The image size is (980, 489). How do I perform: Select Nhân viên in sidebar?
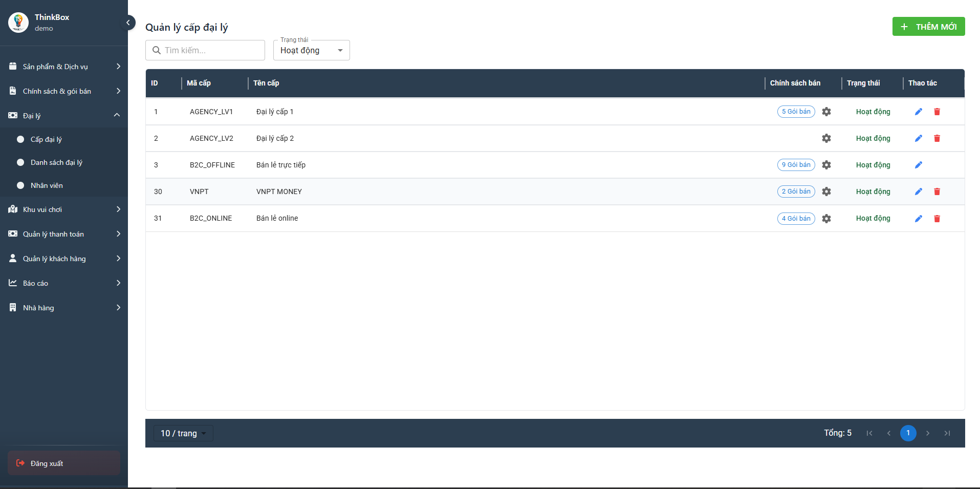coord(47,185)
